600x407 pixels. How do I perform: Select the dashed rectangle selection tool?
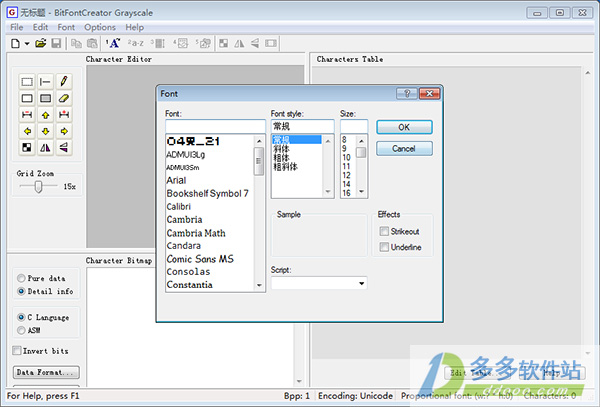pyautogui.click(x=27, y=82)
